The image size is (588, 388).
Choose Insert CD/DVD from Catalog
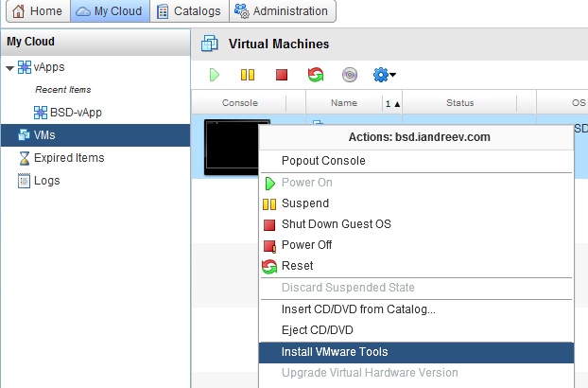pyautogui.click(x=416, y=309)
